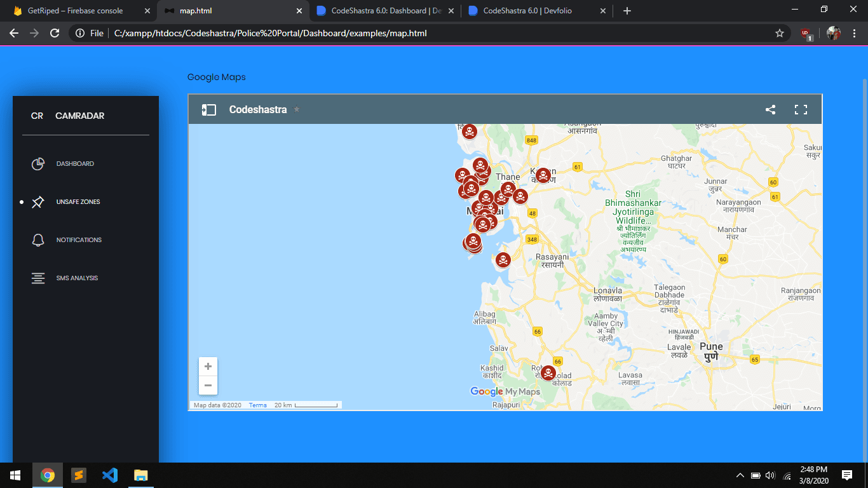Open Visual Studio Code from the taskbar

click(x=110, y=475)
